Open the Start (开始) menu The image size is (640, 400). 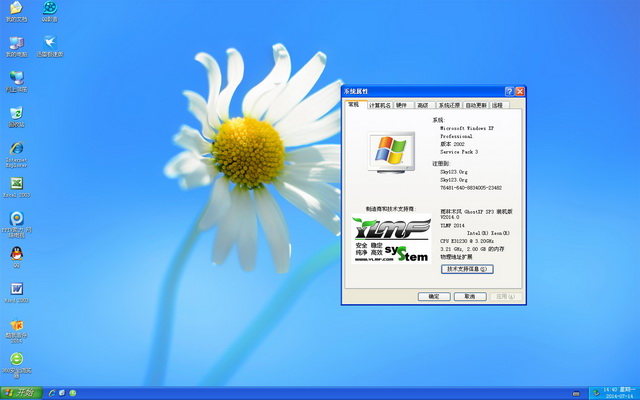point(21,393)
